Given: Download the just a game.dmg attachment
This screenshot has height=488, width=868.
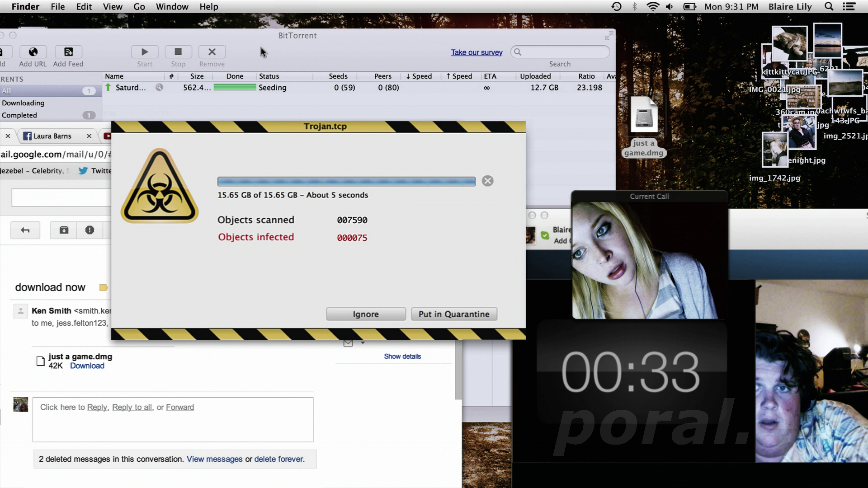Looking at the screenshot, I should point(87,366).
